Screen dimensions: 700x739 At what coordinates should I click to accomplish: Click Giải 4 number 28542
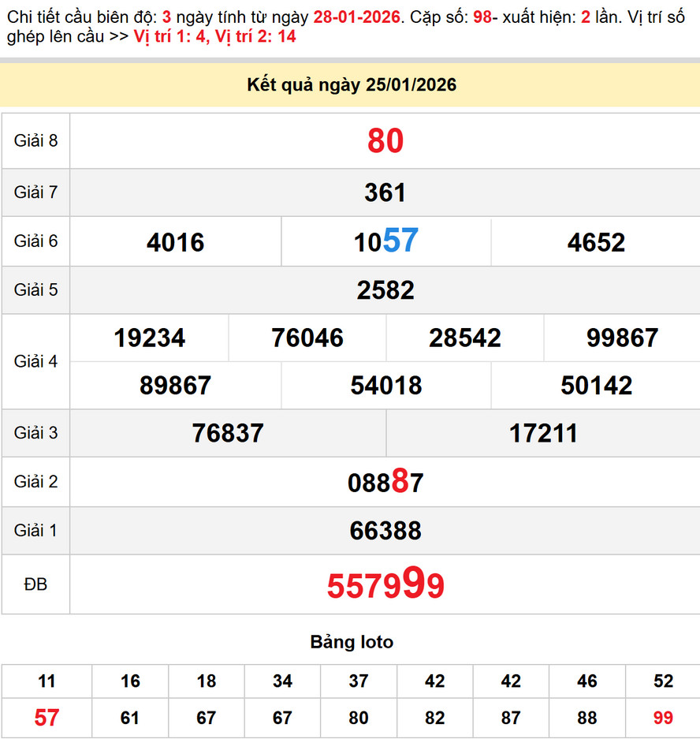click(464, 338)
